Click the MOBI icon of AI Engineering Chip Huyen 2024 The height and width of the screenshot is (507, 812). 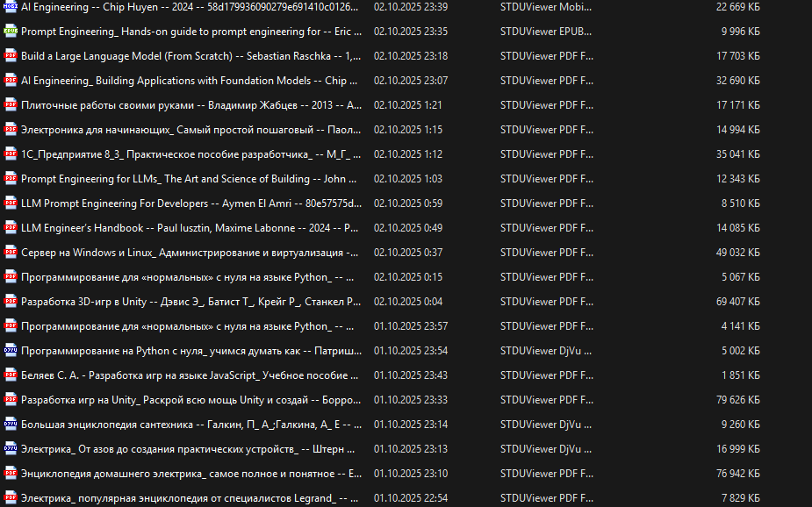[x=11, y=7]
